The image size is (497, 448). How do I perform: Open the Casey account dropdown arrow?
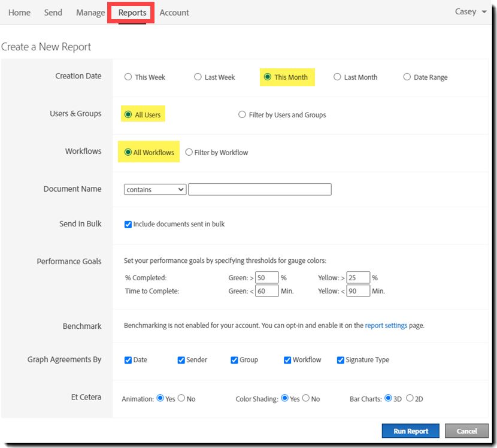tap(484, 12)
